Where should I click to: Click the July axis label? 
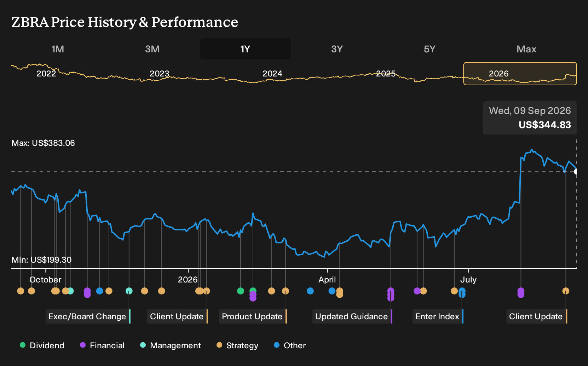468,280
